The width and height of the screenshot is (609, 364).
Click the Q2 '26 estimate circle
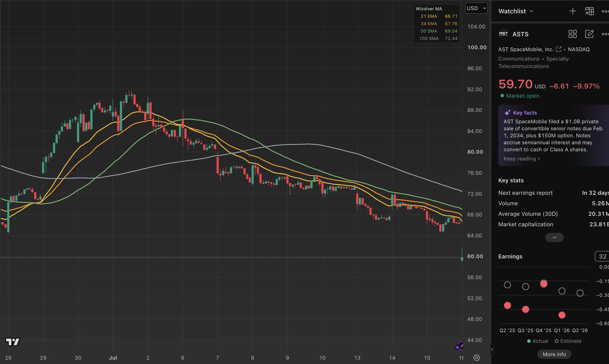click(580, 293)
